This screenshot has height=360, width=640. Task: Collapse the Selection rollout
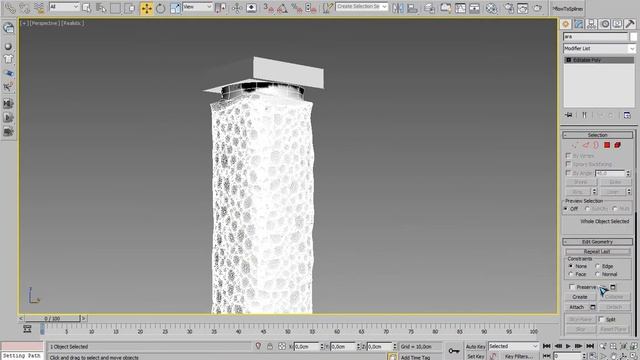598,135
